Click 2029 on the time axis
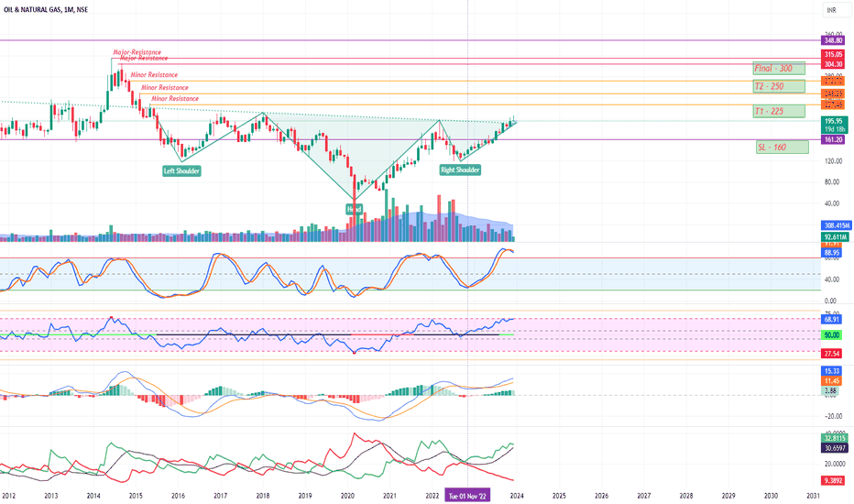Screen dimensions: 854x504 tap(728, 496)
